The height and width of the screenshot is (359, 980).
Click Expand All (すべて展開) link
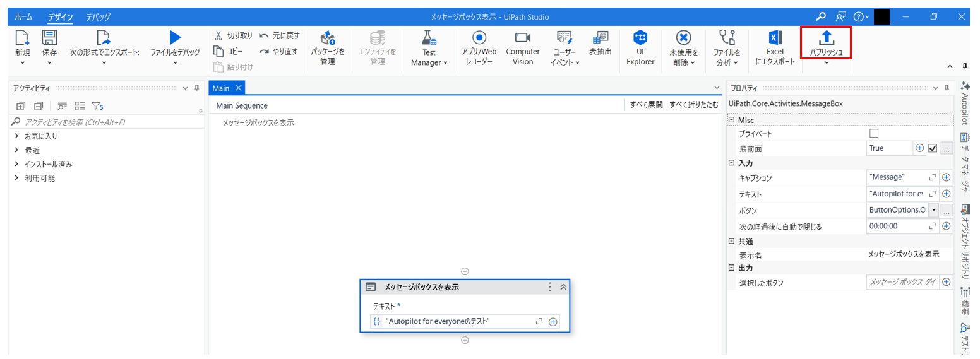(x=646, y=105)
